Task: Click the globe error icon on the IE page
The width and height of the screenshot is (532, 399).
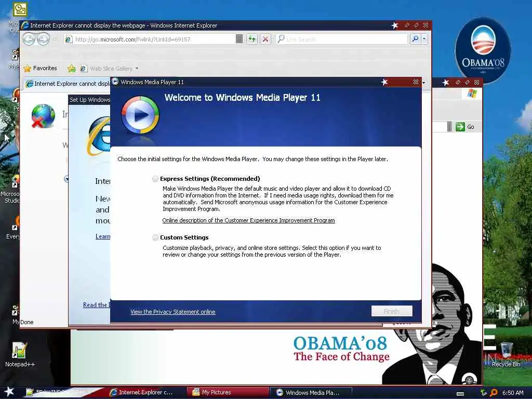Action: point(43,116)
